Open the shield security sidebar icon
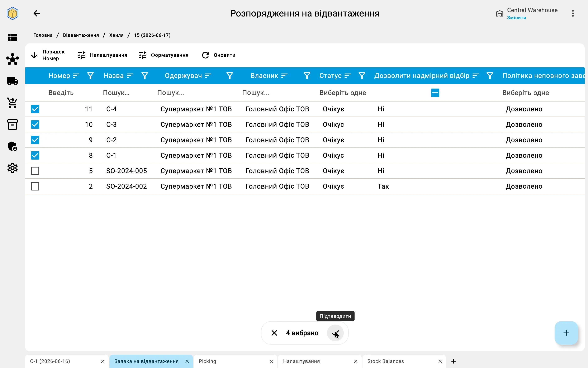 12,146
